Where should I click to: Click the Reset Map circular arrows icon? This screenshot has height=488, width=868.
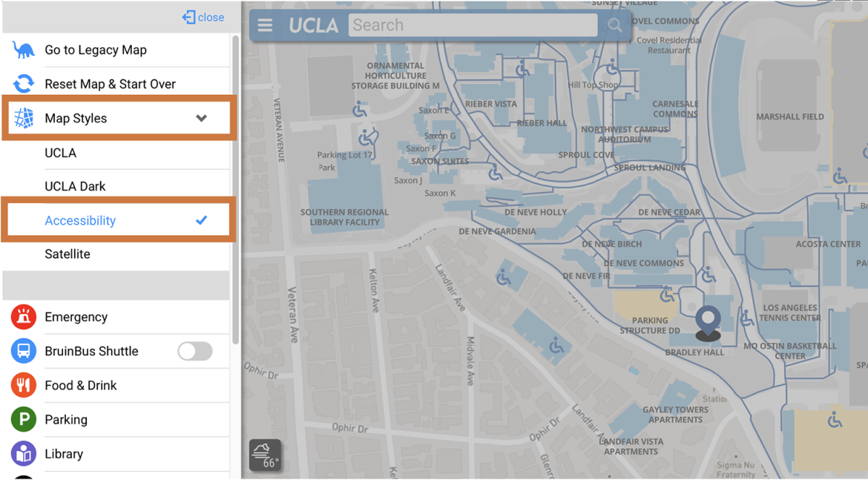(x=23, y=84)
